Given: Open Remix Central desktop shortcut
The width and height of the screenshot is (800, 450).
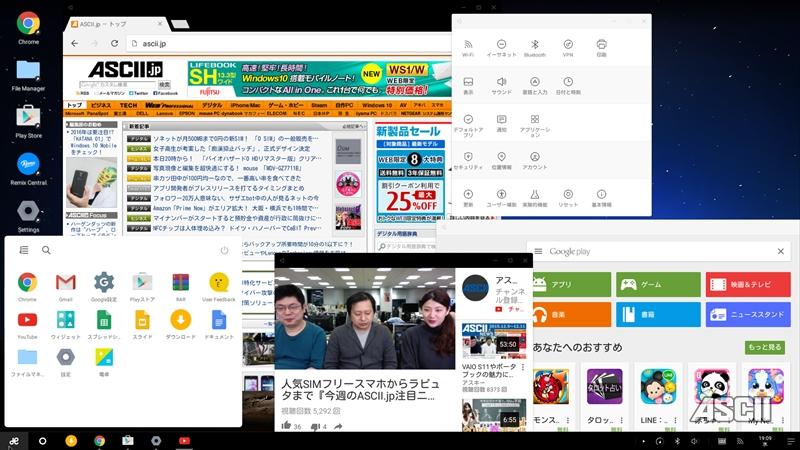Looking at the screenshot, I should pos(29,169).
